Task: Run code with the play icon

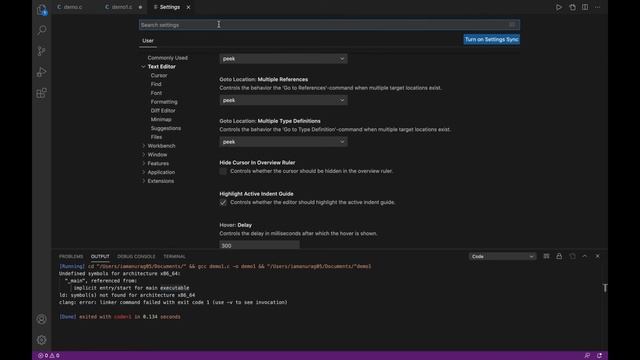Action: pos(558,7)
